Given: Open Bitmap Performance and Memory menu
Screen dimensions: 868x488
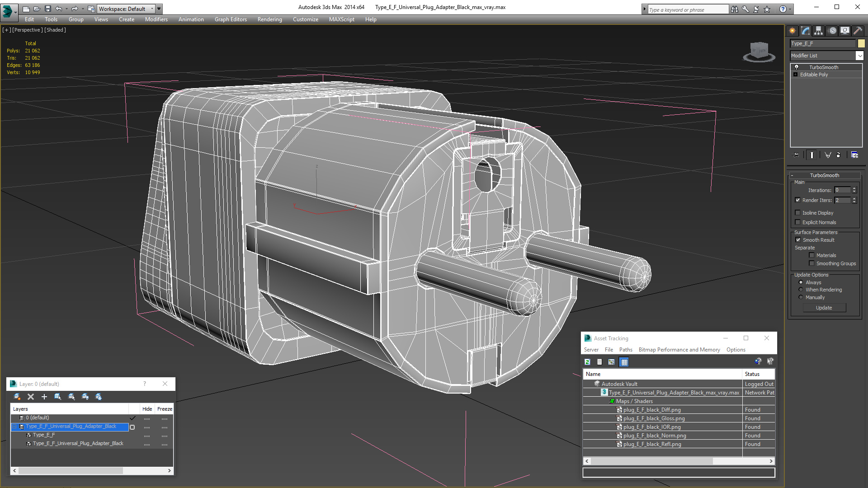Looking at the screenshot, I should tap(679, 350).
